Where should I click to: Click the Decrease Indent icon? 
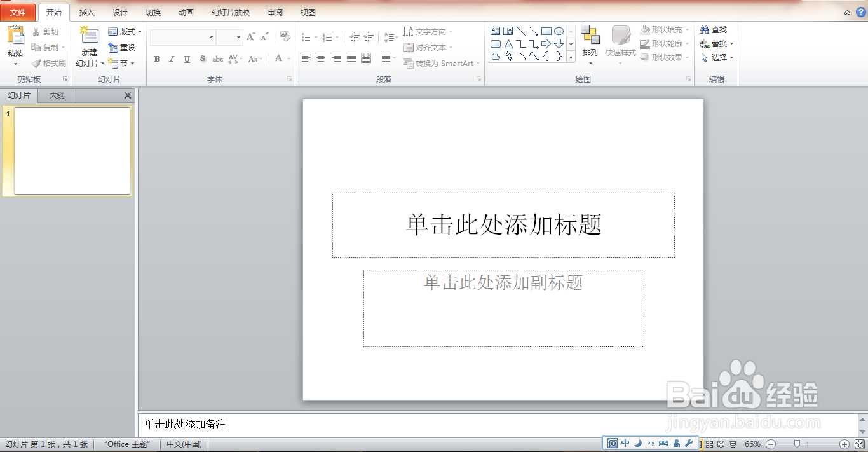tap(355, 38)
